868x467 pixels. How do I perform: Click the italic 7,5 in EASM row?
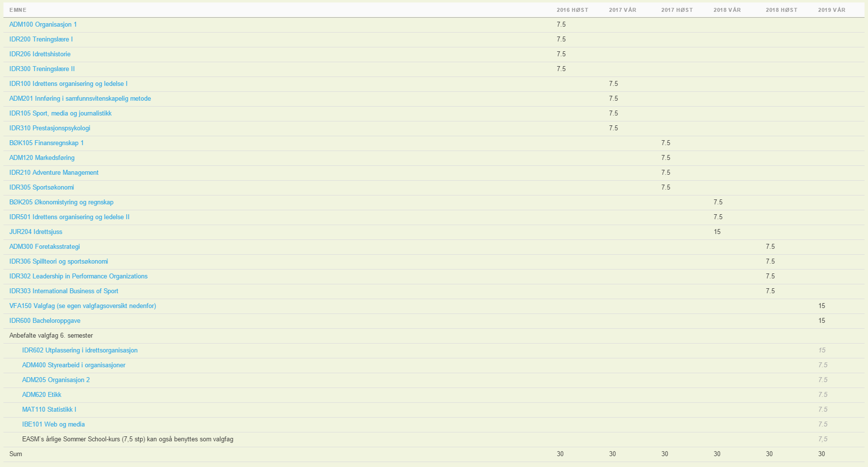(x=823, y=439)
